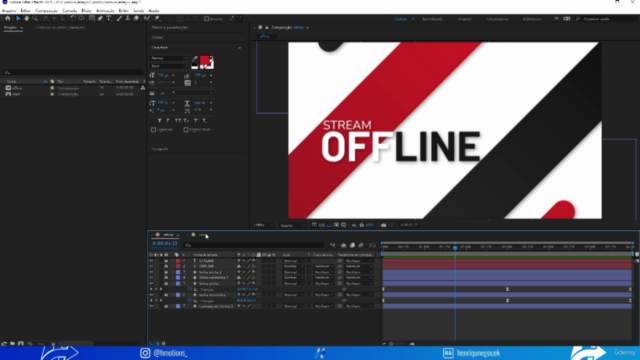Screen dimensions: 640x360
Task: Switch to the Aprendizado workspace
Action: click(432, 19)
